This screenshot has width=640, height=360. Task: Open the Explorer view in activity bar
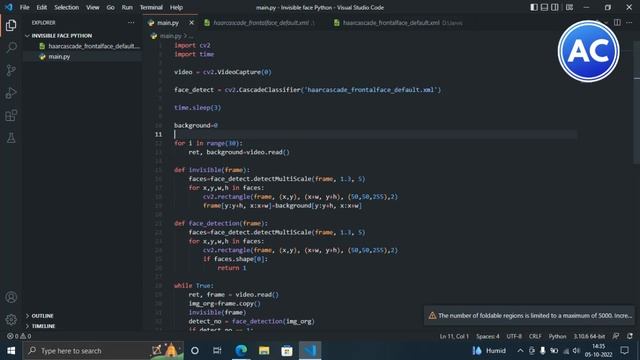[x=11, y=25]
